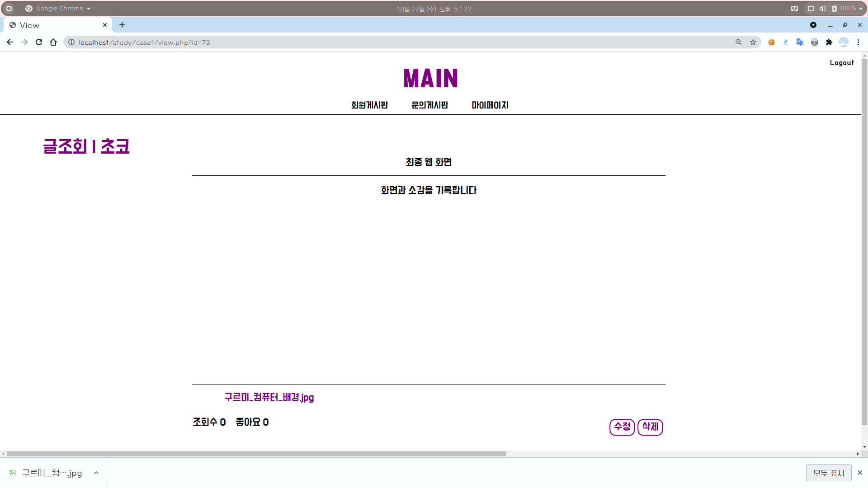
Task: Open the Extensions puzzle icon
Action: pyautogui.click(x=829, y=42)
